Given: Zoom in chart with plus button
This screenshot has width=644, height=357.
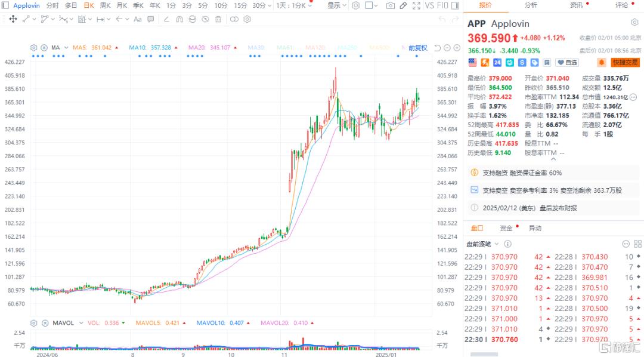Looking at the screenshot, I should tap(456, 48).
